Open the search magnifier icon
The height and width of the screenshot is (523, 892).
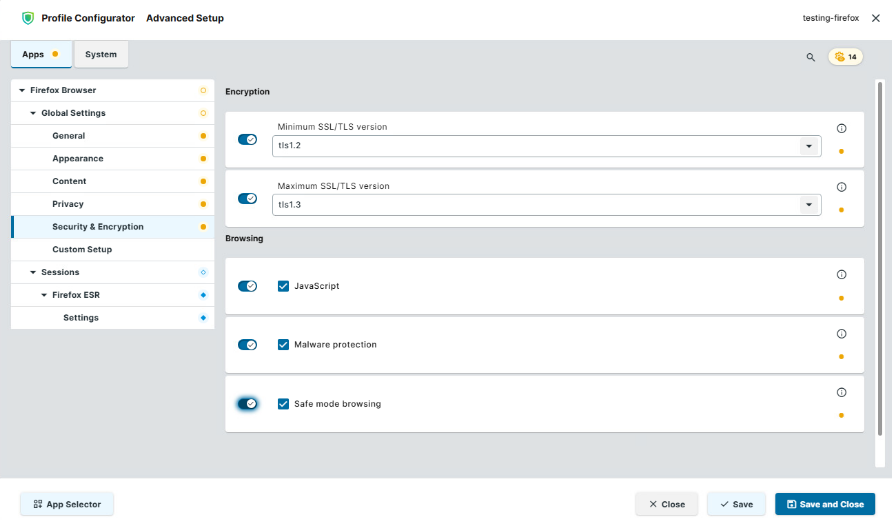pos(811,57)
